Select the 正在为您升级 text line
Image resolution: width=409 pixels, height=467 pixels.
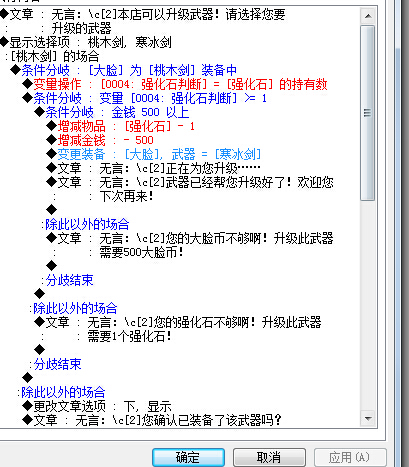click(153, 168)
